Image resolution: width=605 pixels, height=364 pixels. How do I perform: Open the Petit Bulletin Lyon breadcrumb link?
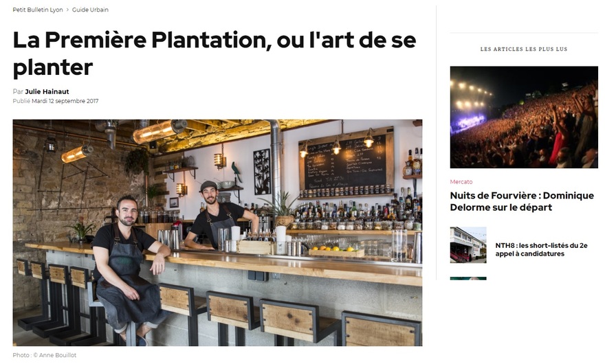37,10
